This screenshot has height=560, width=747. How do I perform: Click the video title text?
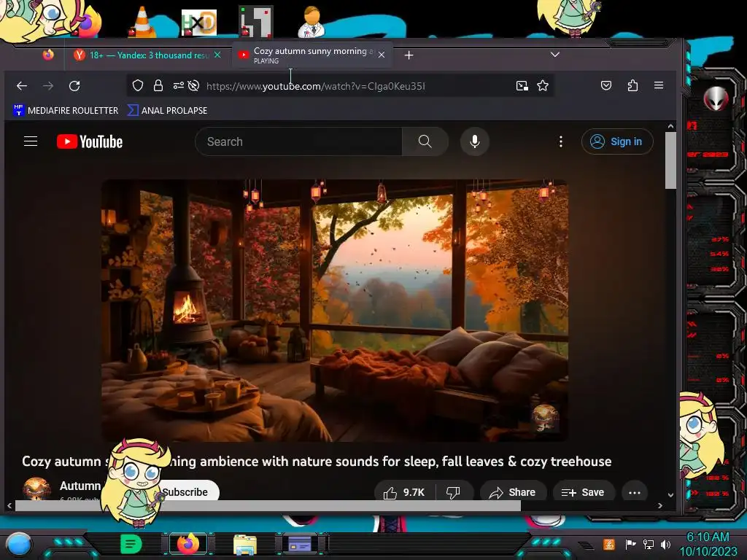(x=317, y=461)
